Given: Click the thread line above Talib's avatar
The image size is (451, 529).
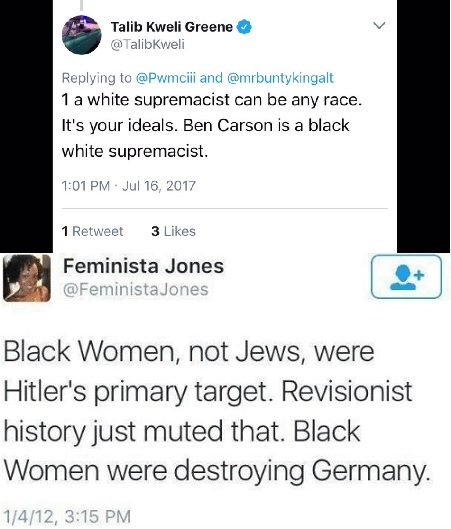Looking at the screenshot, I should (x=82, y=5).
